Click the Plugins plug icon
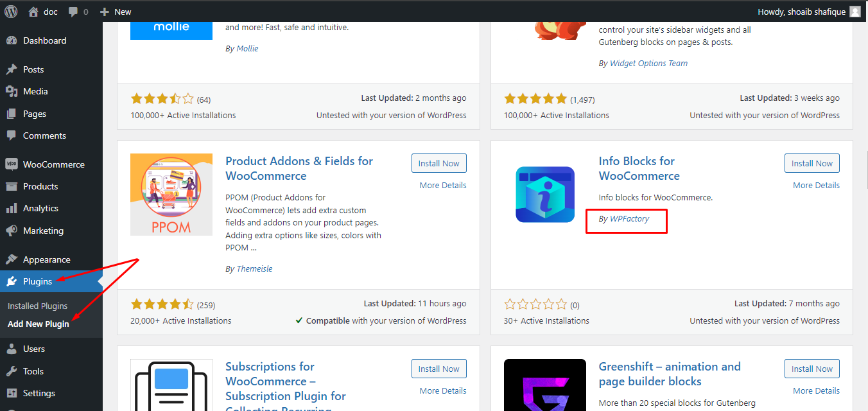868x411 pixels. coord(12,281)
